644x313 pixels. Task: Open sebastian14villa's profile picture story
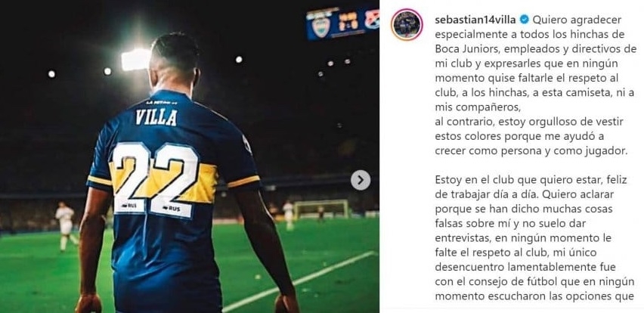[x=407, y=25]
